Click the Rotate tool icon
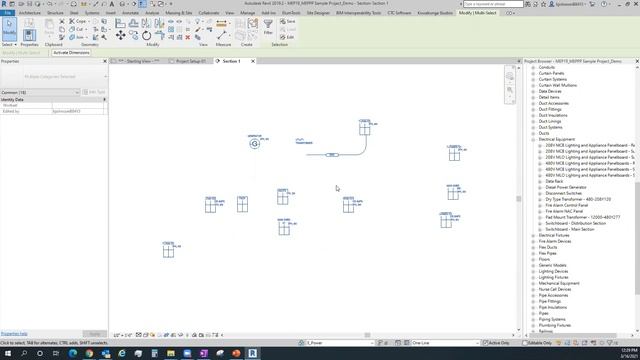The height and width of the screenshot is (360, 640). (147, 36)
